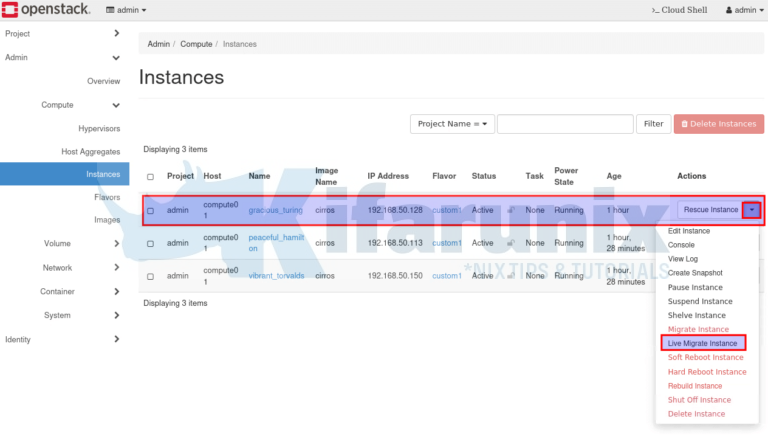The height and width of the screenshot is (439, 768).
Task: Expand the System sidebar group
Action: tap(116, 315)
